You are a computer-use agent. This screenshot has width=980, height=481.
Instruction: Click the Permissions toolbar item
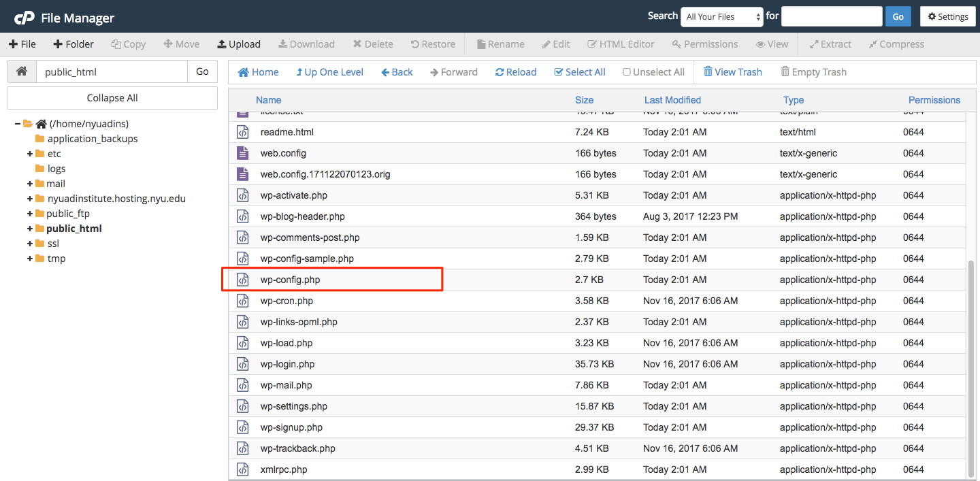705,44
